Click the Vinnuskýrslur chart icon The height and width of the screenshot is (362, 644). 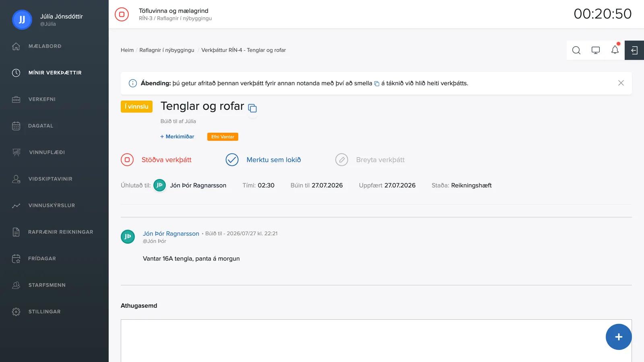(x=16, y=206)
